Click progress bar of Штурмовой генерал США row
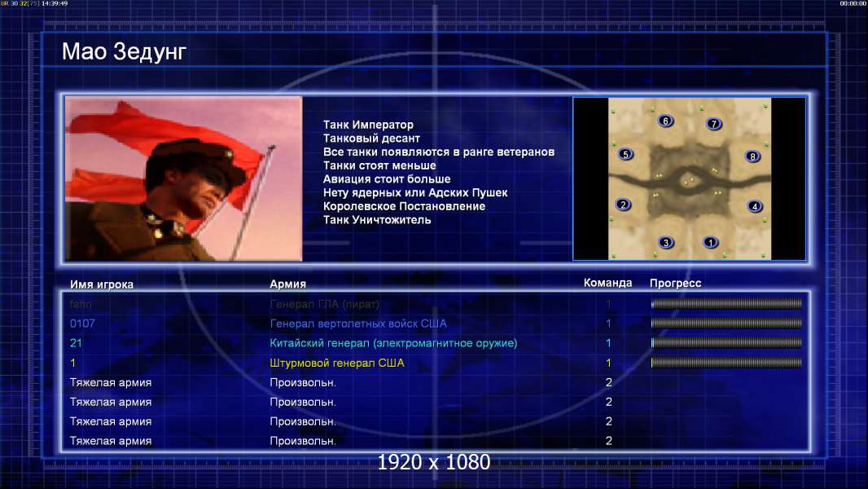This screenshot has width=868, height=489. pyautogui.click(x=726, y=363)
